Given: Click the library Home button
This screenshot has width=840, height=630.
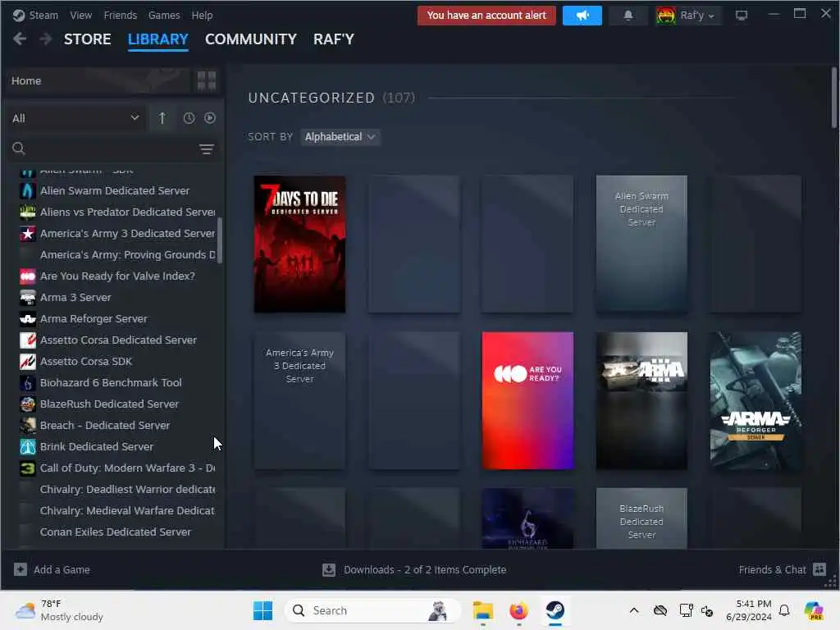Looking at the screenshot, I should 98,81.
